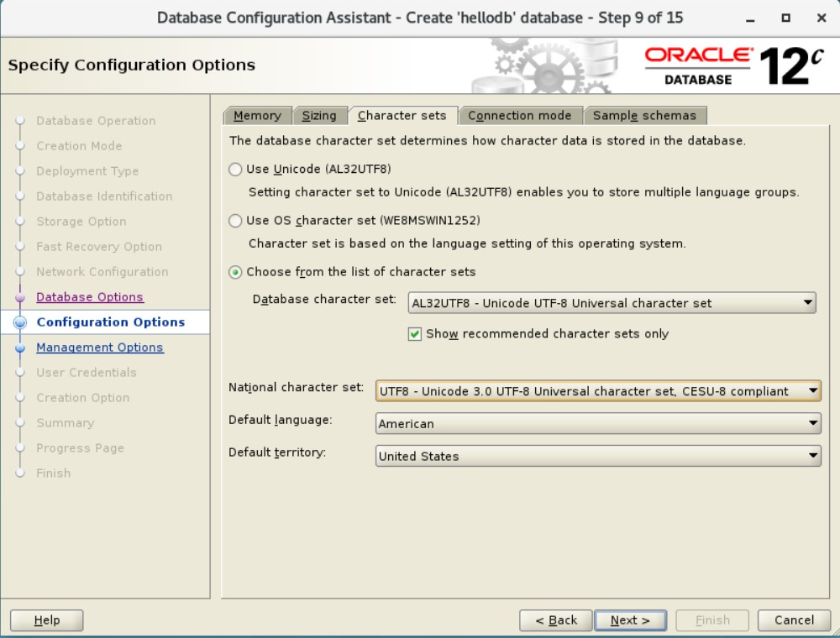840x638 pixels.
Task: Open the Database character set dropdown
Action: 612,303
